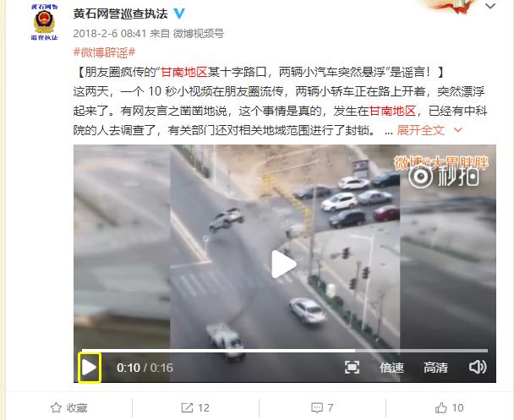
Task: Click the repost icon showing 12
Action: pyautogui.click(x=187, y=408)
